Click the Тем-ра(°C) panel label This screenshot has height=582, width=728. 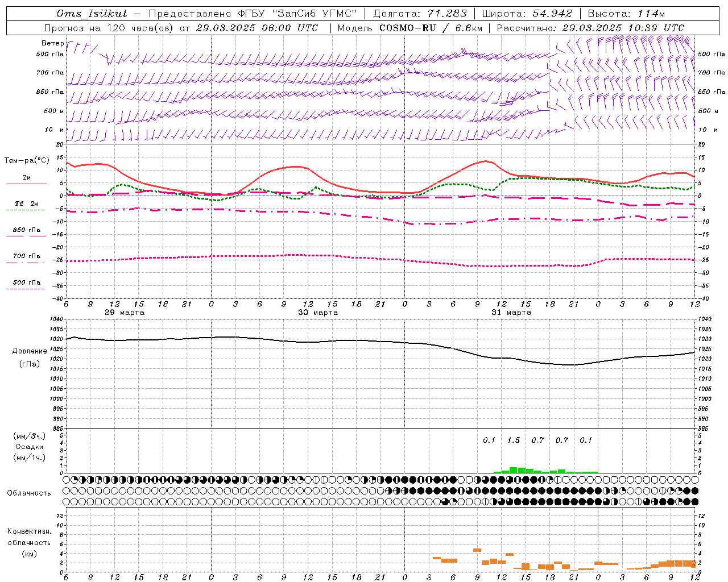pyautogui.click(x=27, y=161)
